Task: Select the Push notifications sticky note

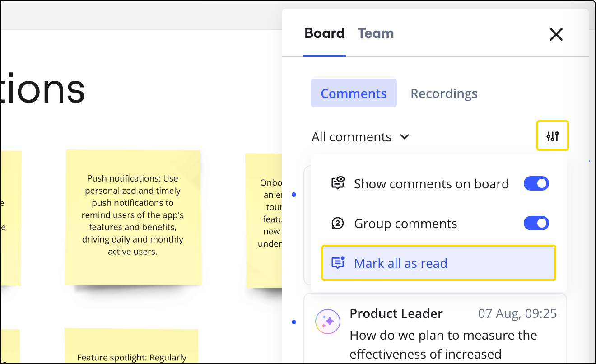Action: coord(133,216)
